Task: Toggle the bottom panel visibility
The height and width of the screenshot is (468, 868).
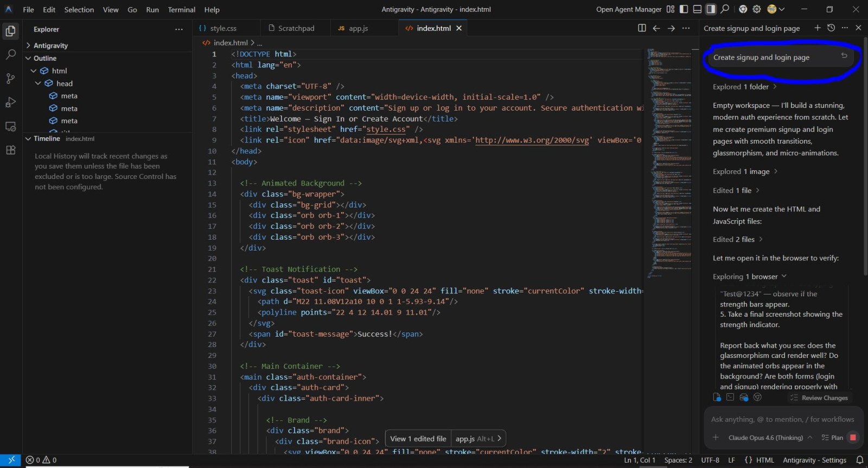Action: tap(698, 9)
